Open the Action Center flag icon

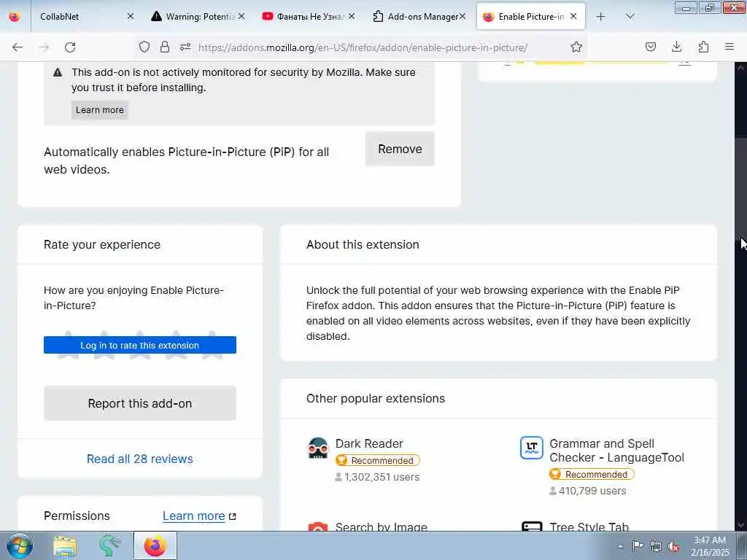pyautogui.click(x=638, y=546)
